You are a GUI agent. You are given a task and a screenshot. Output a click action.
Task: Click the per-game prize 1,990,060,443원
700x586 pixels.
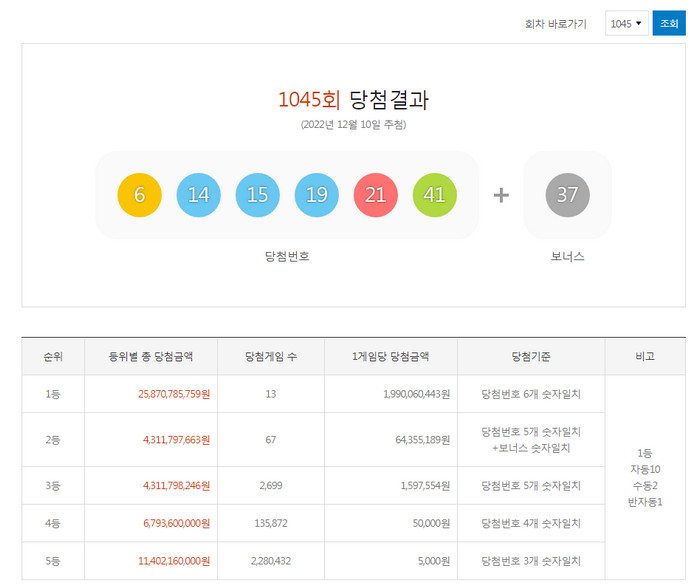[417, 394]
